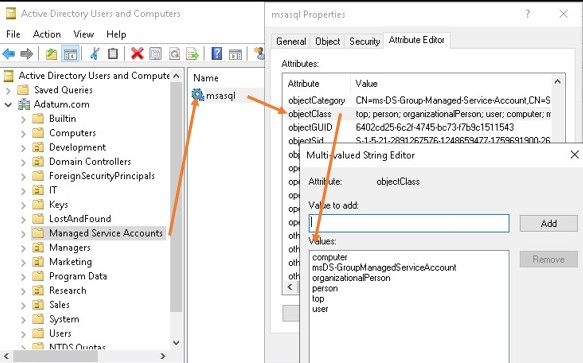
Task: Click the tree pane scroll down arrow
Action: [176, 343]
